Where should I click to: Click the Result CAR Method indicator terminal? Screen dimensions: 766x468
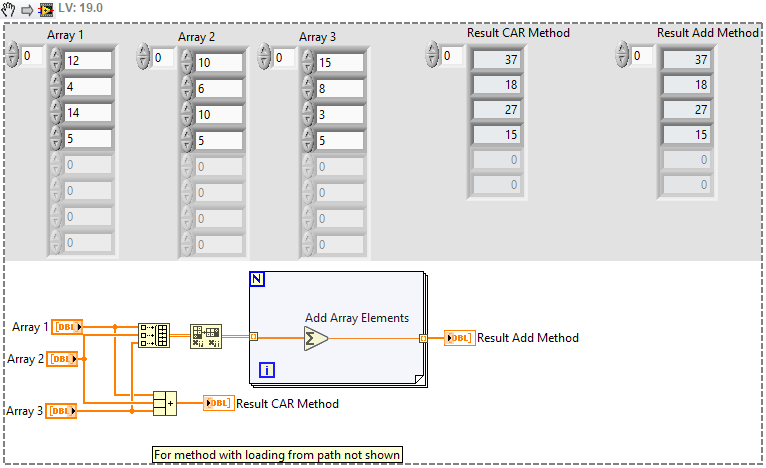[219, 403]
